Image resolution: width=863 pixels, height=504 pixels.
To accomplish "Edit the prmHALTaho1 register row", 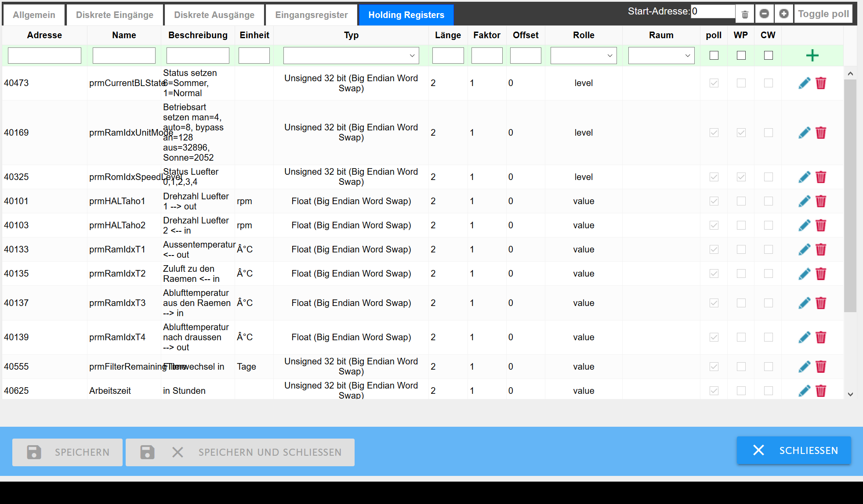I will (x=804, y=201).
